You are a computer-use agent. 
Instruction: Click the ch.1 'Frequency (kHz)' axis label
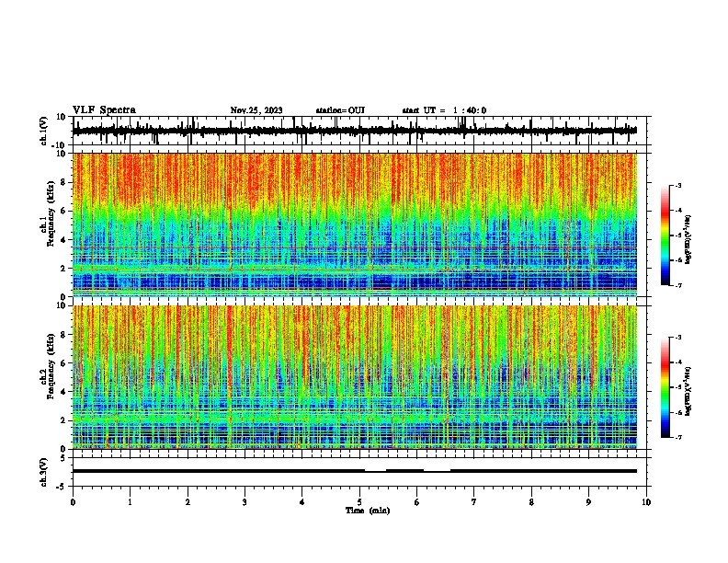click(x=51, y=215)
